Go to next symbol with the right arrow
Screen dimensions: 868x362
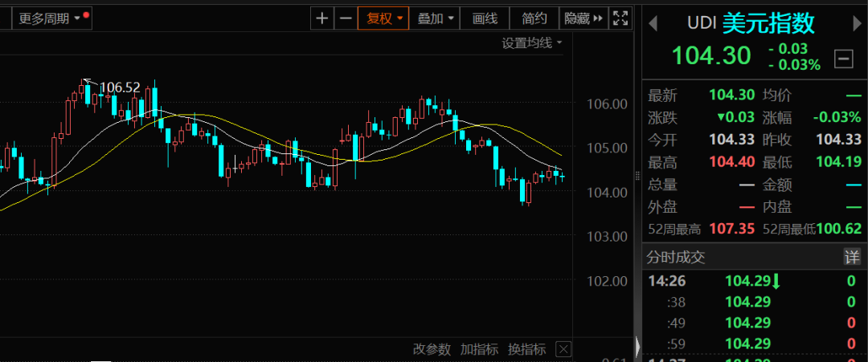pos(854,23)
